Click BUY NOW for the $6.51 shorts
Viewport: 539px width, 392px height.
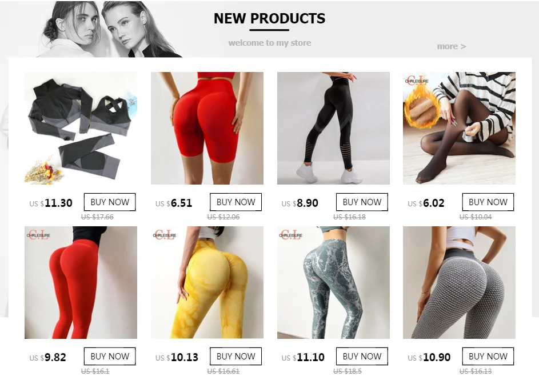point(236,202)
